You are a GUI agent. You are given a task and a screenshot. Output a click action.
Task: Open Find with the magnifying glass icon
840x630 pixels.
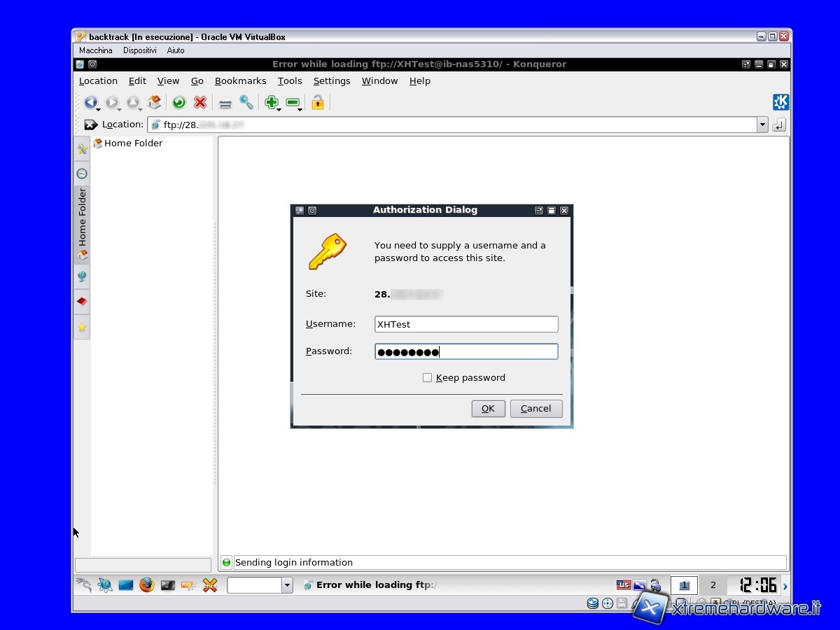[246, 103]
